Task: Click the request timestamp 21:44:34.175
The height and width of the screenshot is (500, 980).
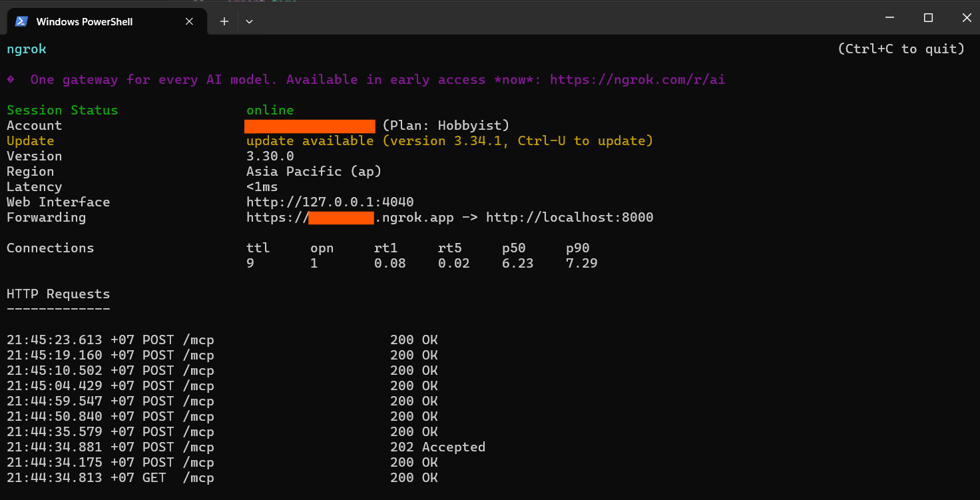Action: (55, 463)
